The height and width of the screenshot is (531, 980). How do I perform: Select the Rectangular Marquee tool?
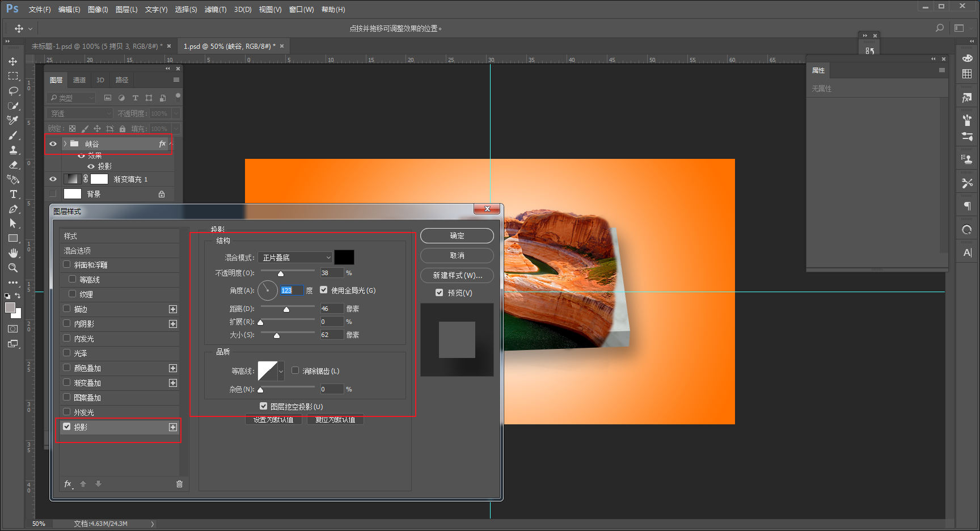(x=13, y=76)
